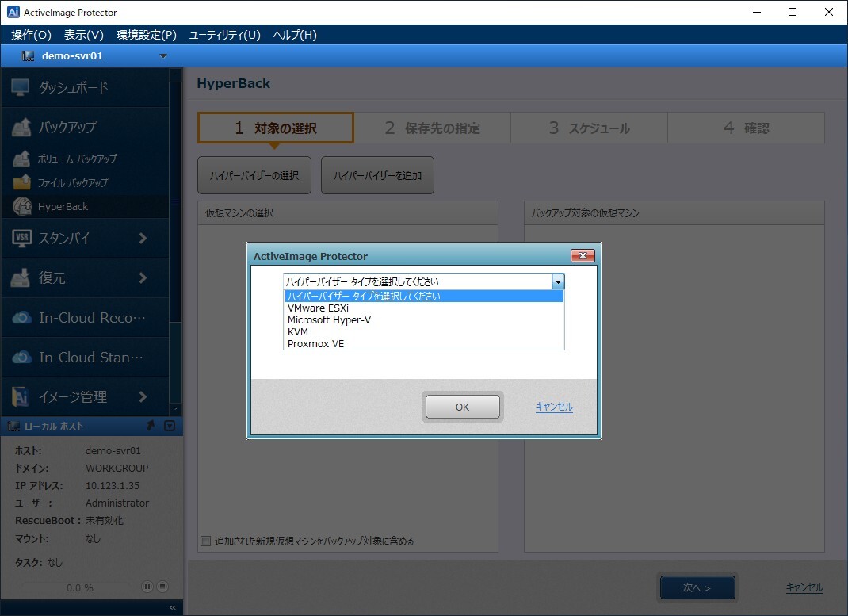Click the OK button in dialog

[462, 407]
